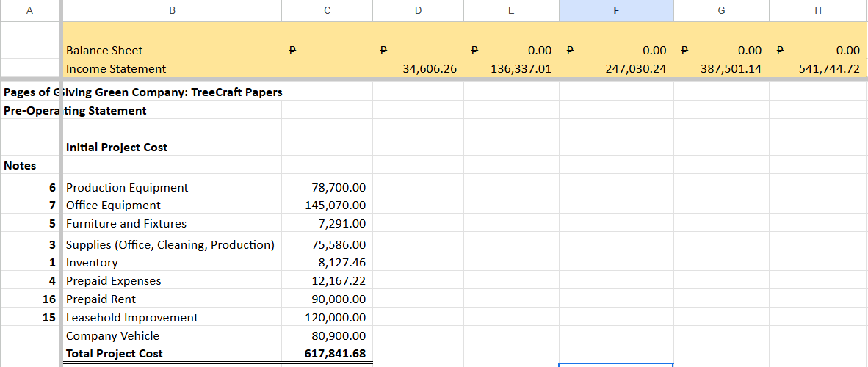The image size is (868, 367).
Task: Select column C header
Action: click(x=327, y=10)
